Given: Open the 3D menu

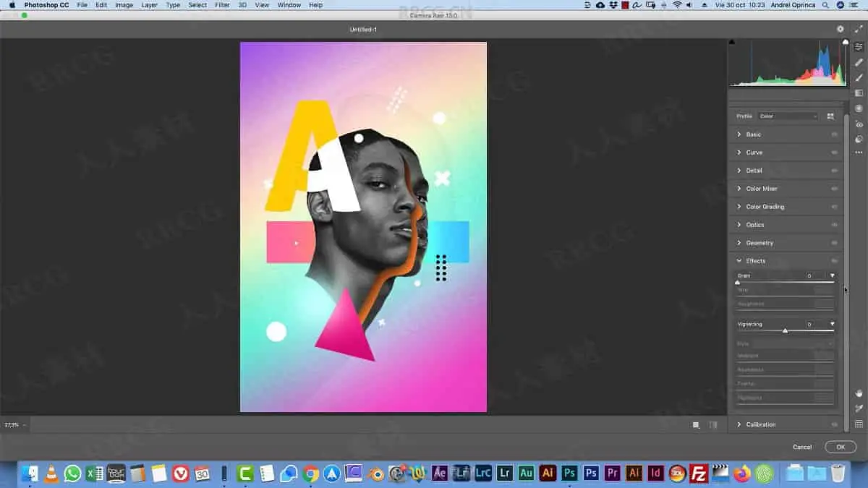Looking at the screenshot, I should coord(242,5).
